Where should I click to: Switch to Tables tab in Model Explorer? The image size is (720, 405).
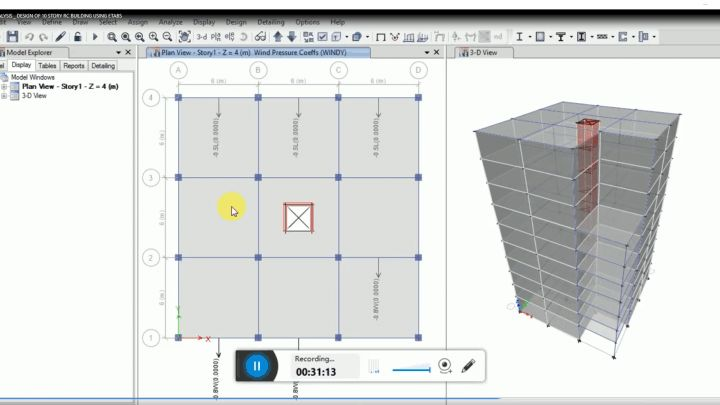click(x=47, y=66)
